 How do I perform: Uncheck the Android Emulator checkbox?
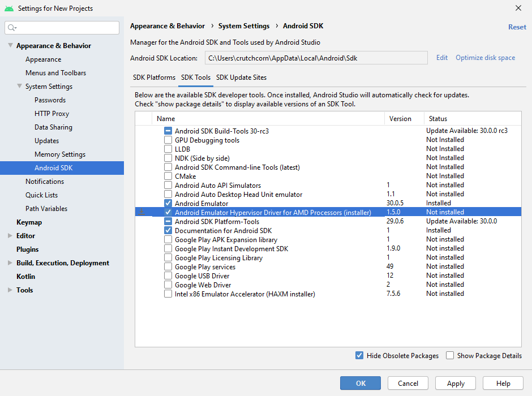tap(168, 203)
